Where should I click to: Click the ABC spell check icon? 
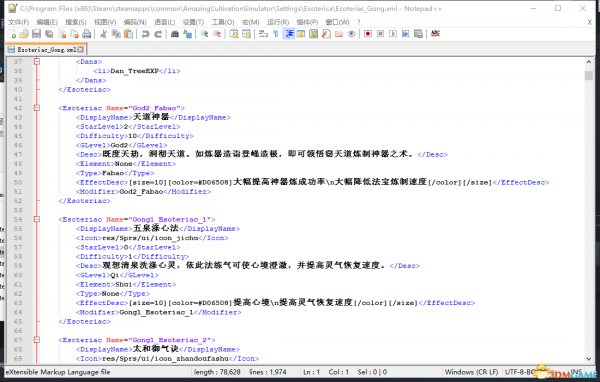click(435, 34)
